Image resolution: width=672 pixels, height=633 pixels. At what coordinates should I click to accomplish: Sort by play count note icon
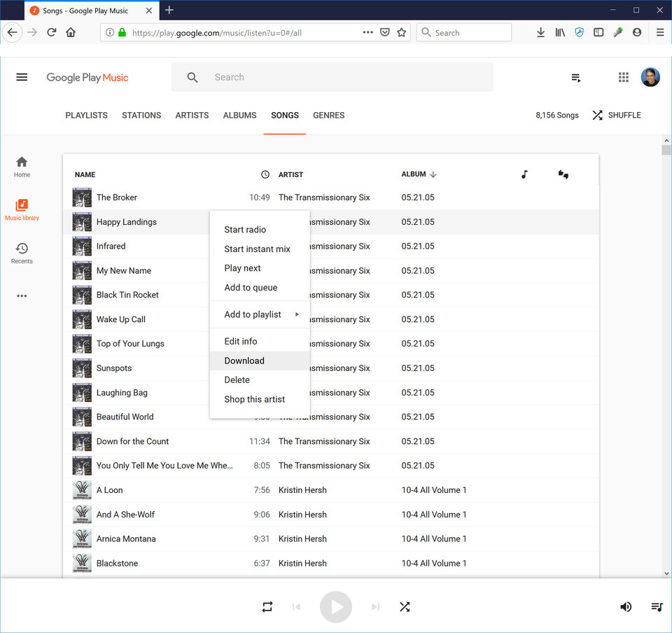524,174
